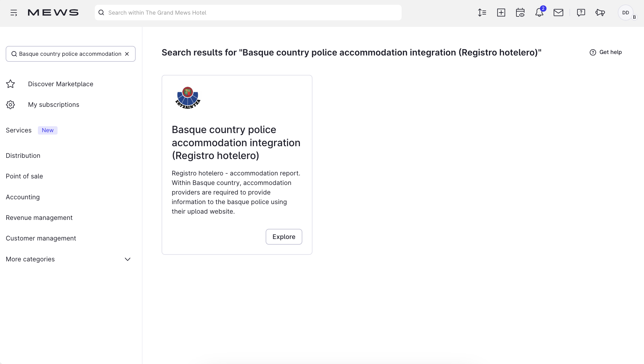Select the Services category
This screenshot has width=644, height=364.
18,130
